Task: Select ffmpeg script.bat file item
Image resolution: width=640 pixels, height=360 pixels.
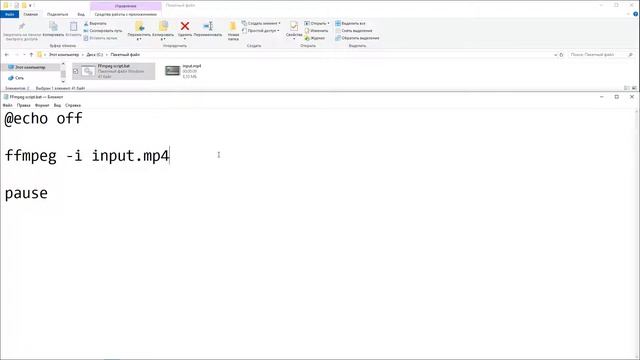Action: (x=114, y=71)
